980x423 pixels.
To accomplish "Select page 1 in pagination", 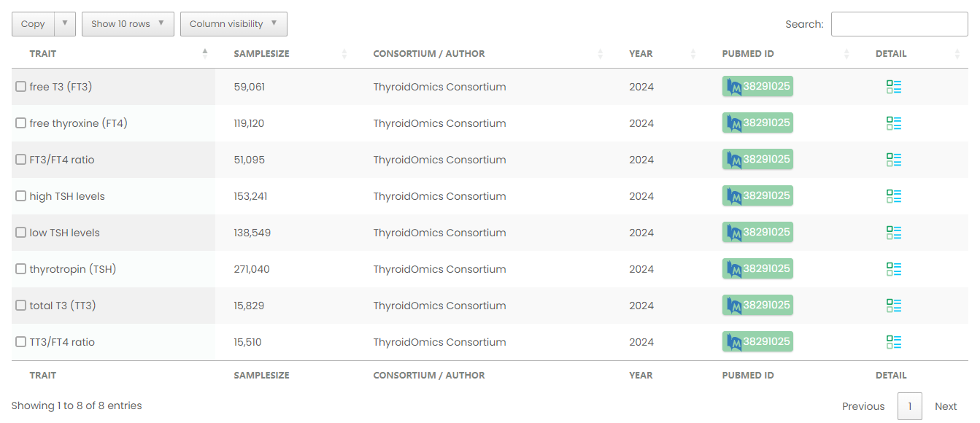I will pyautogui.click(x=910, y=406).
